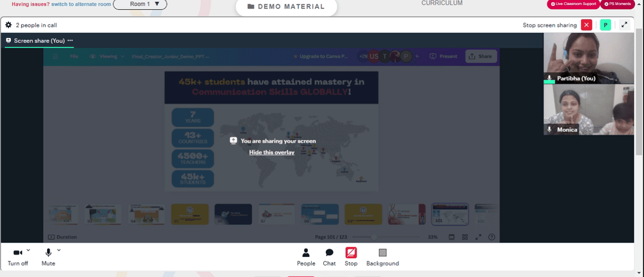The image size is (644, 277).
Task: Open the Viewing mode dropdown
Action: click(107, 56)
